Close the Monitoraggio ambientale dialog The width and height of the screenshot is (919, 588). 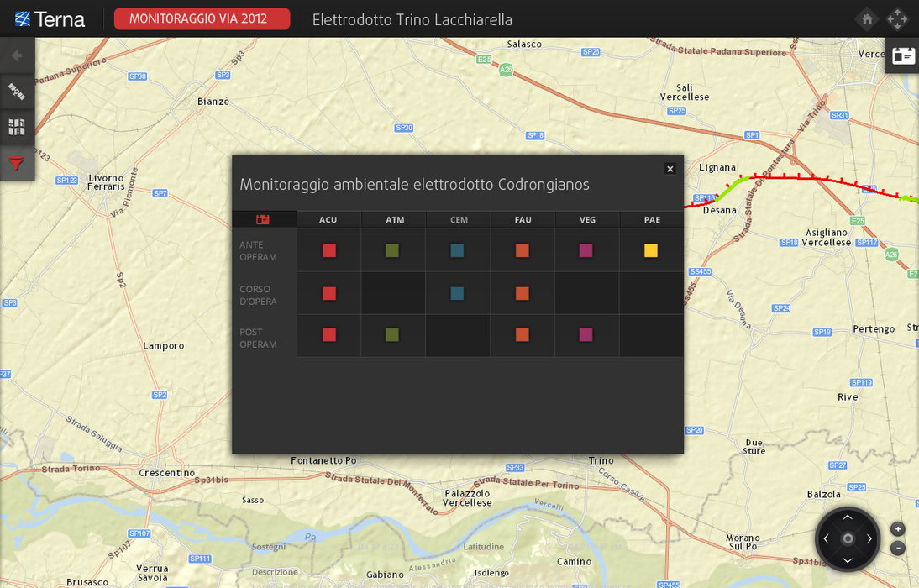tap(670, 169)
